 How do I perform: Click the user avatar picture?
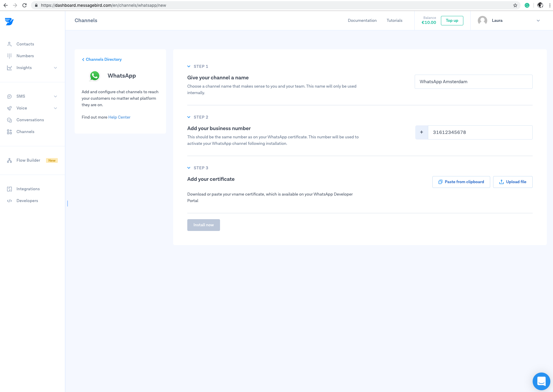483,21
